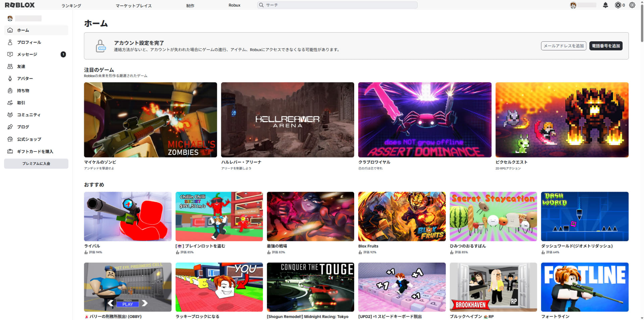Open 友達 label in sidebar
This screenshot has height=320, width=644.
21,66
